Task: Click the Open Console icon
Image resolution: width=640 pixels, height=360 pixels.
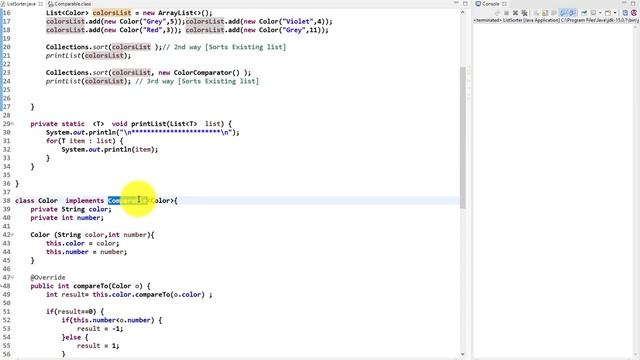Action: tap(608, 13)
